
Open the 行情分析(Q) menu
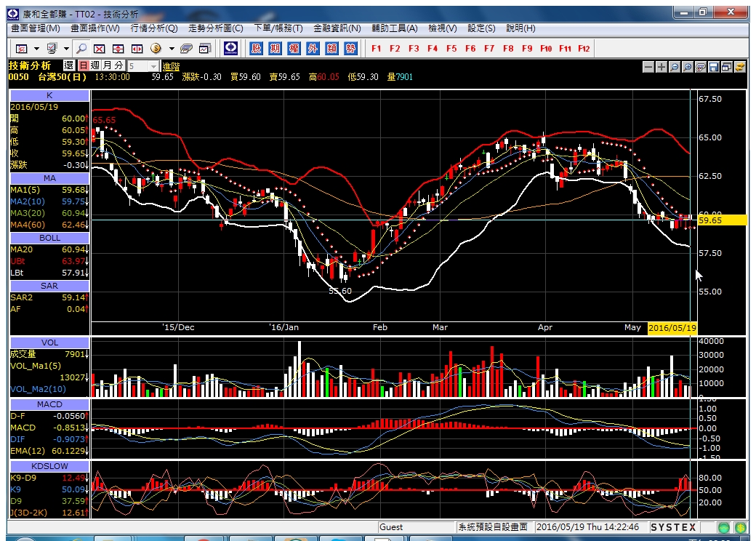pos(154,28)
